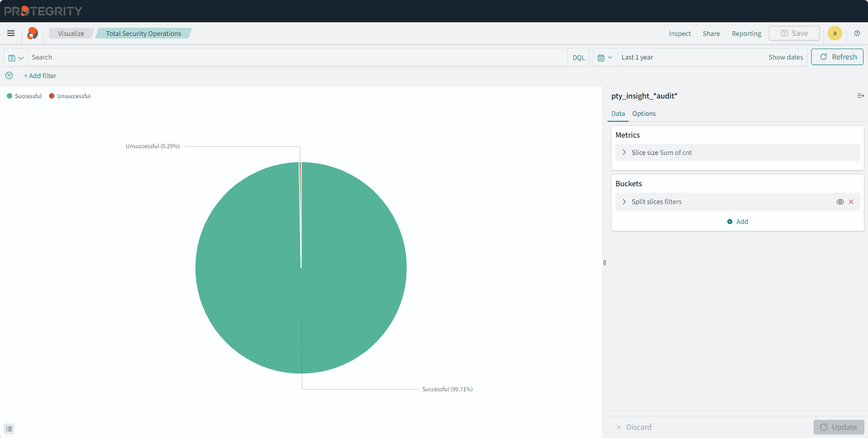This screenshot has width=868, height=438.
Task: Expand Slice size Sum of cnt metric
Action: (624, 153)
